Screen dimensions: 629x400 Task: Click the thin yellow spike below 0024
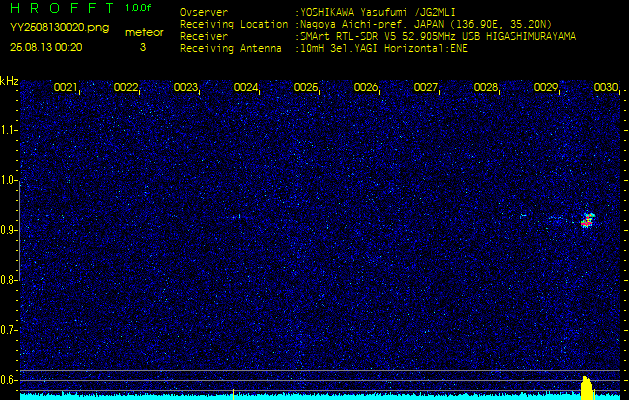tap(233, 394)
